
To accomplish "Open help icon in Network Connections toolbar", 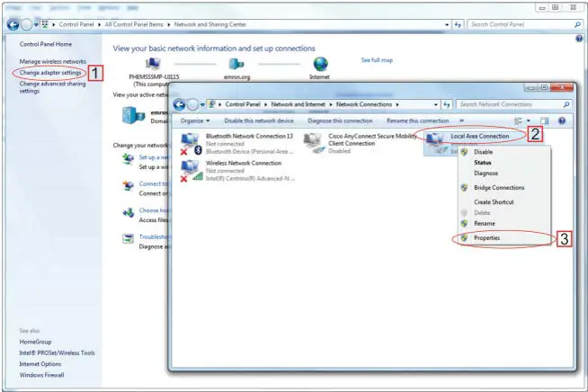I will [562, 120].
